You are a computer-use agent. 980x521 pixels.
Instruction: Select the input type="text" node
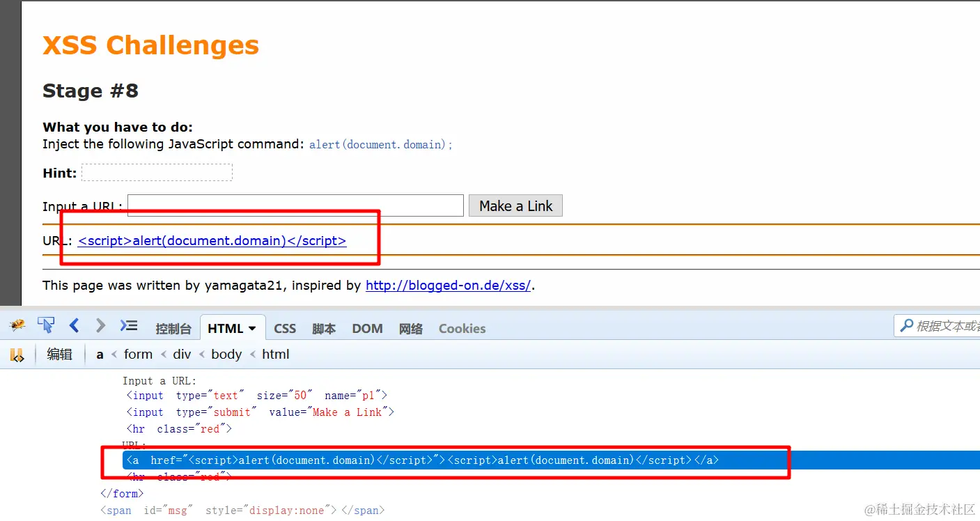tap(256, 396)
